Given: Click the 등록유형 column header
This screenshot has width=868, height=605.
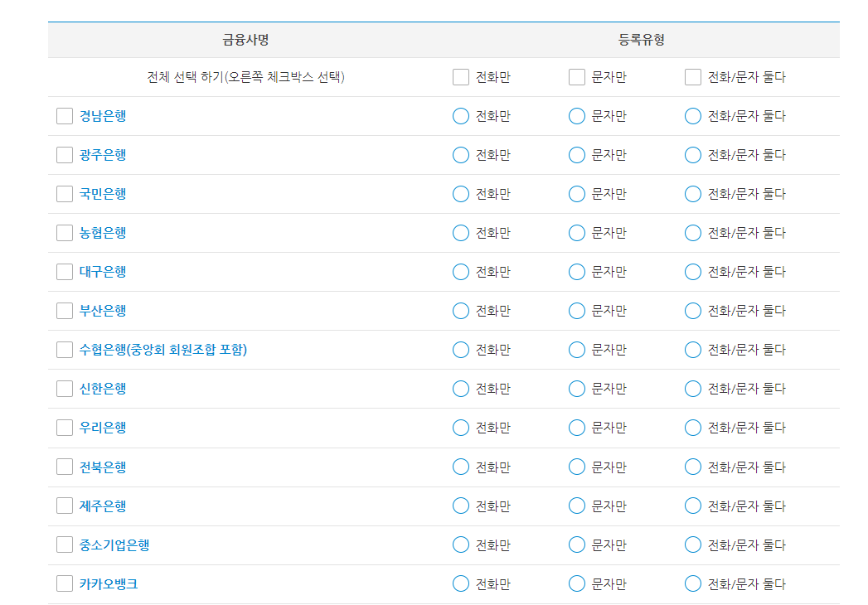Looking at the screenshot, I should point(642,40).
